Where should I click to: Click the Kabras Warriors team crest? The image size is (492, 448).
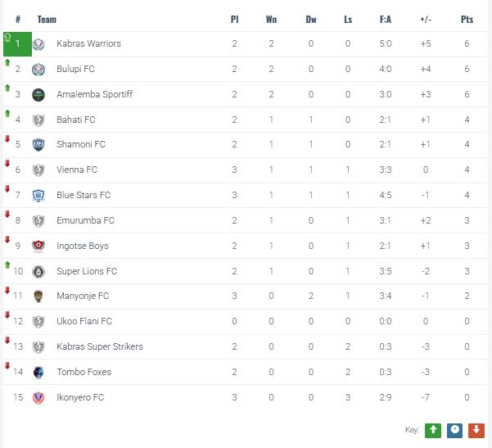tap(38, 44)
